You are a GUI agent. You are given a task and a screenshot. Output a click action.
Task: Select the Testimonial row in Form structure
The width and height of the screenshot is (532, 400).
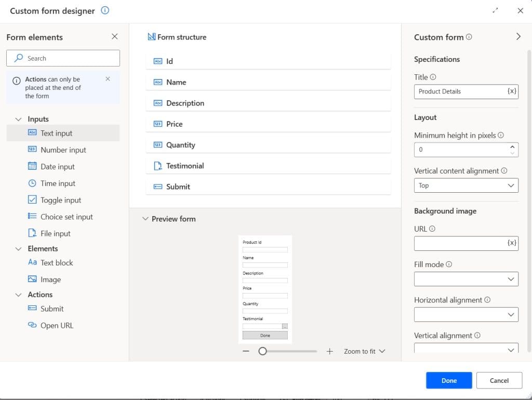(268, 166)
